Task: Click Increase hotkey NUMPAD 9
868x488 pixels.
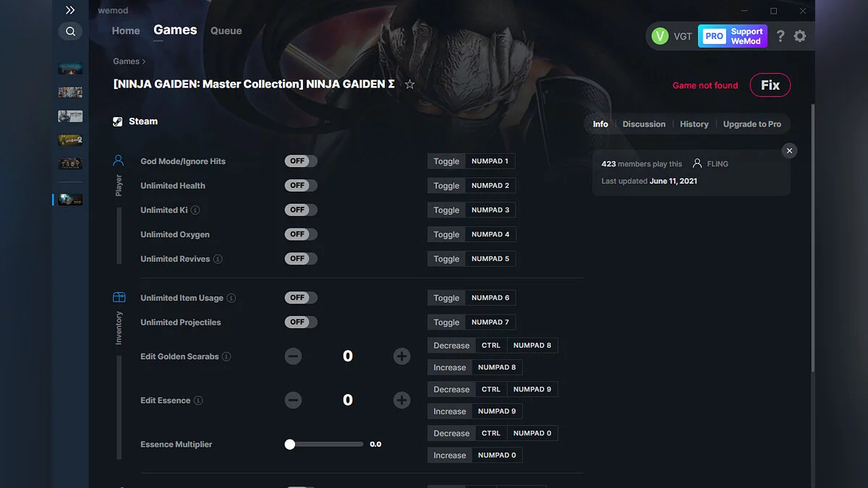Action: point(475,411)
